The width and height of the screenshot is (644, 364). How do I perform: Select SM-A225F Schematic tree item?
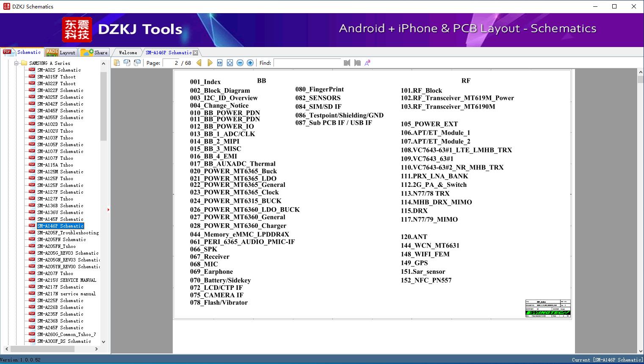[x=60, y=300]
